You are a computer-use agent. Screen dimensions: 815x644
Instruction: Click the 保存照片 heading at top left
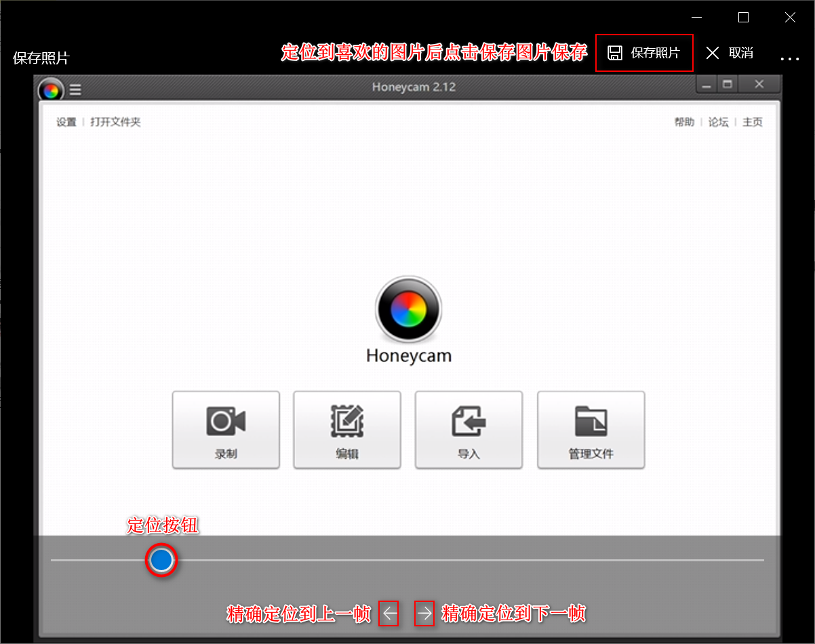pyautogui.click(x=41, y=58)
